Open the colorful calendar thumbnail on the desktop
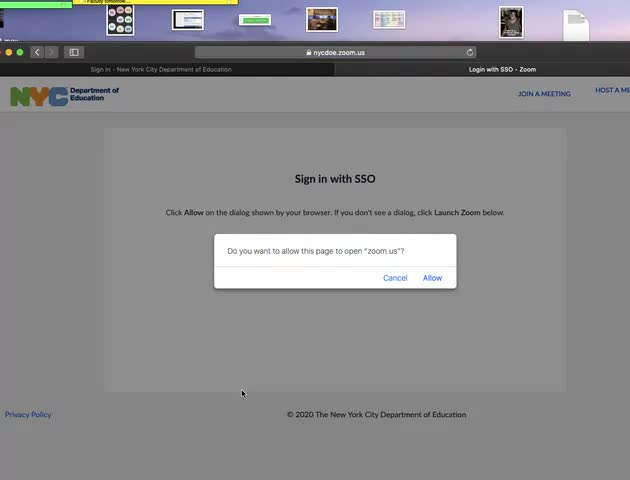This screenshot has width=630, height=480. (388, 20)
